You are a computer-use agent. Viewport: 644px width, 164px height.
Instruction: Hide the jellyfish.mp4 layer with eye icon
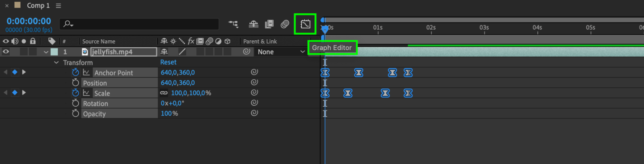point(6,52)
